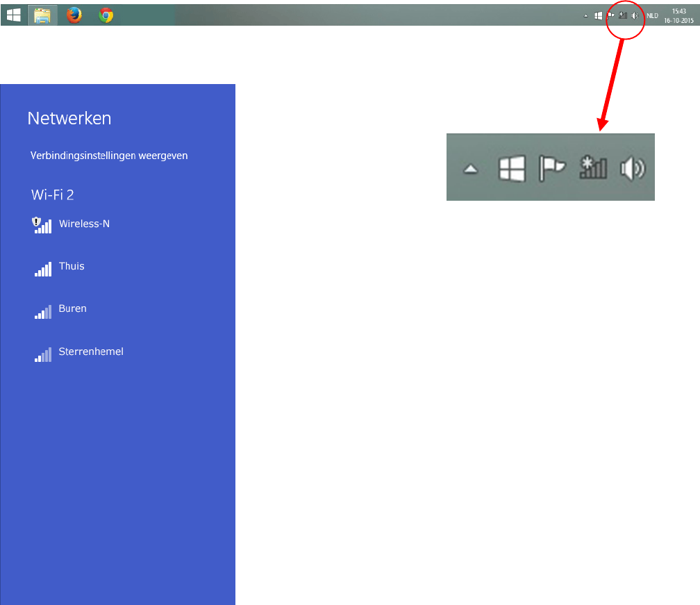Click the enlarged Windows logo in the inset
The height and width of the screenshot is (605, 700).
click(x=512, y=168)
